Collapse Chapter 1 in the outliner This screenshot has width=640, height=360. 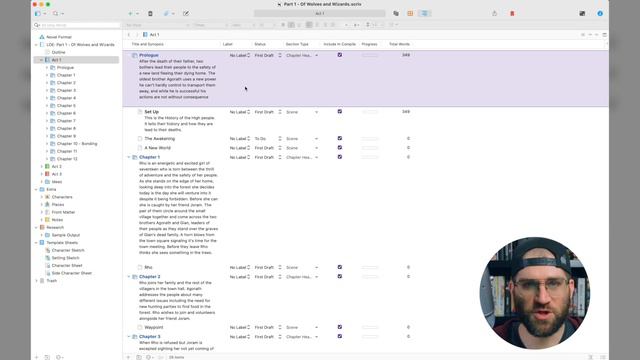[129, 157]
